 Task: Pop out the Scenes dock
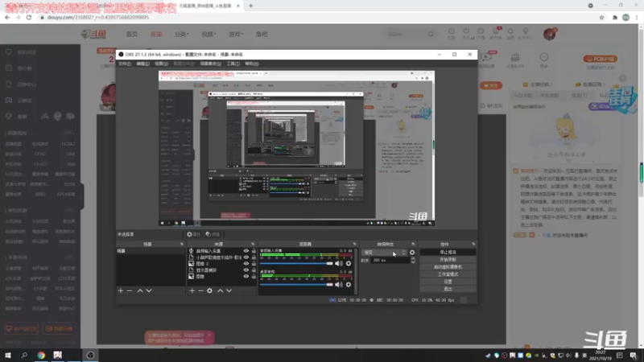(182, 245)
